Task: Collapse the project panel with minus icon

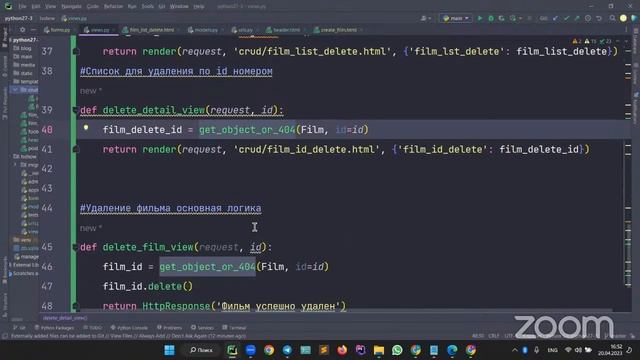Action: point(33,30)
